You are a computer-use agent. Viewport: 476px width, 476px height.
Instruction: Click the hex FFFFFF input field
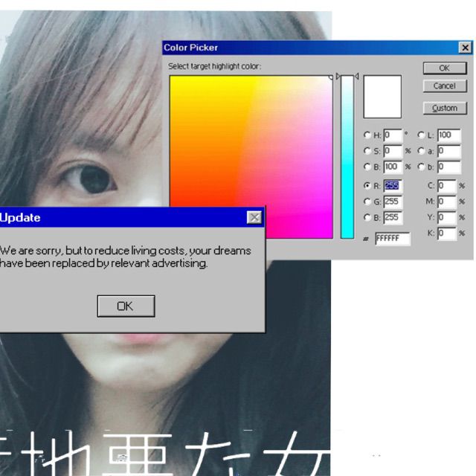point(392,239)
